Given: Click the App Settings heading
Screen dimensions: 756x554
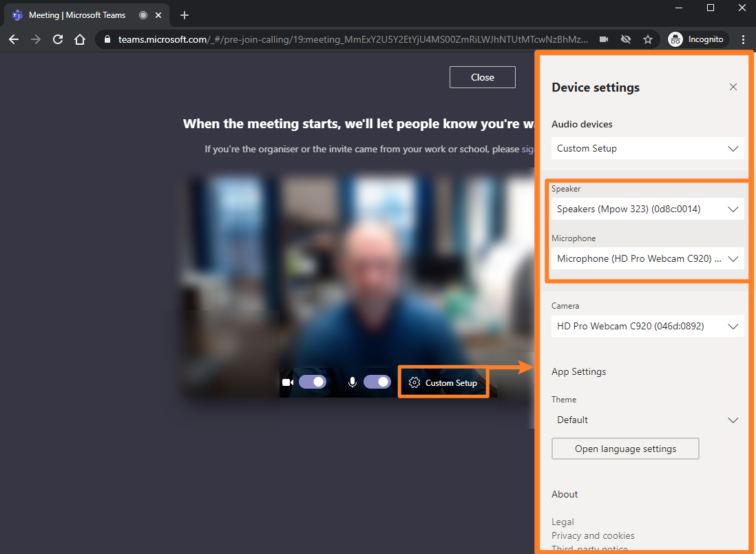Looking at the screenshot, I should pyautogui.click(x=578, y=371).
